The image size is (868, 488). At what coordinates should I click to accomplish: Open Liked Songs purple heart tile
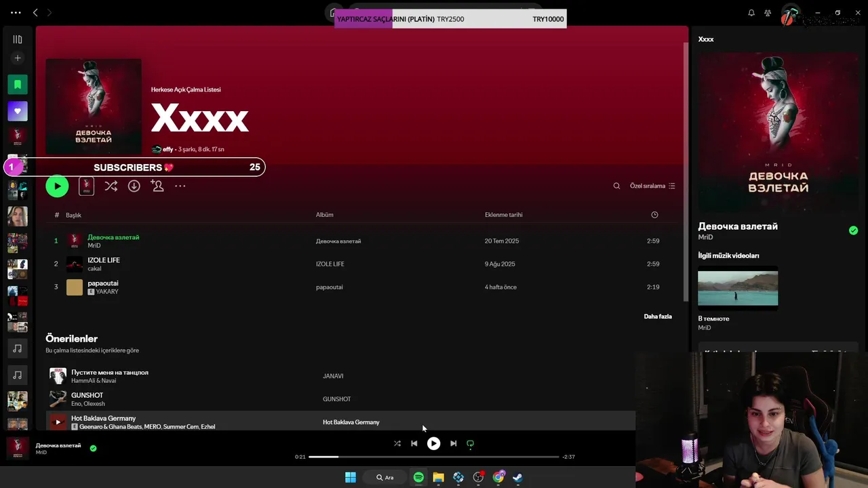(x=18, y=110)
